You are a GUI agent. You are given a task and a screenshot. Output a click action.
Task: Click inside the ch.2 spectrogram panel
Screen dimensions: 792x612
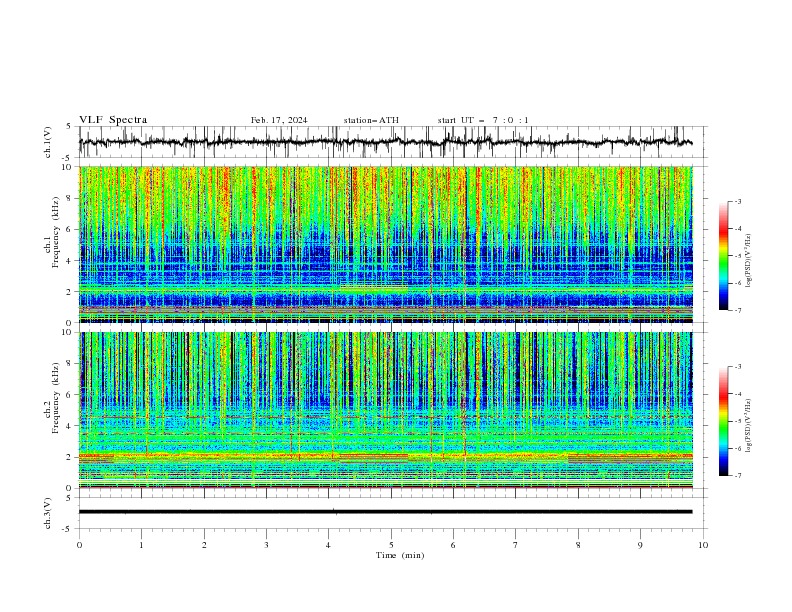tap(386, 410)
